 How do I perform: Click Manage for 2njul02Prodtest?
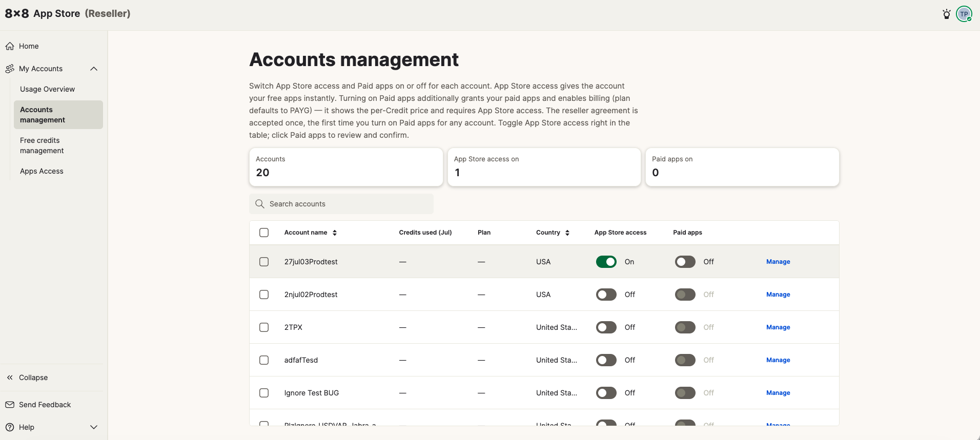pyautogui.click(x=778, y=295)
